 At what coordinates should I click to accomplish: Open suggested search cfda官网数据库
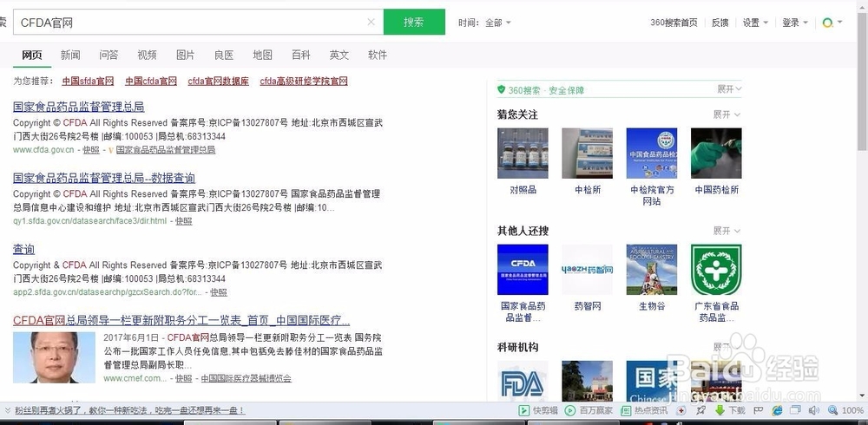(218, 81)
